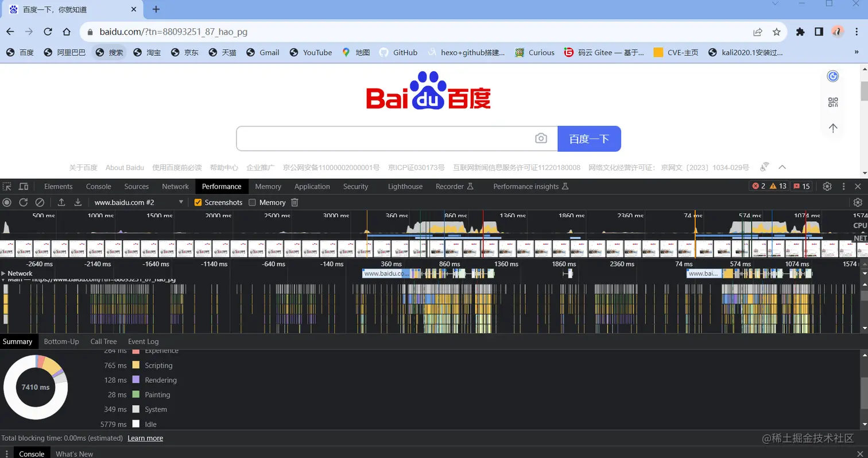Click the issues count badge showing 15
This screenshot has height=458, width=868.
tap(801, 186)
